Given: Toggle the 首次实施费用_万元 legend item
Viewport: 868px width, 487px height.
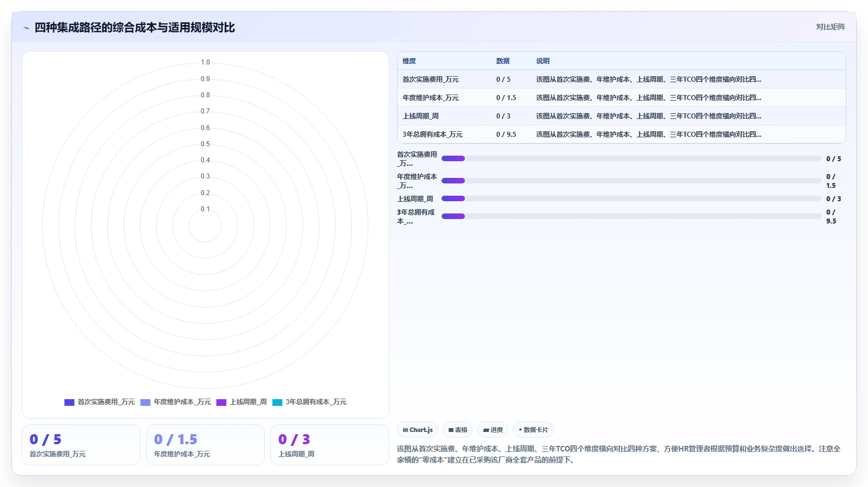Looking at the screenshot, I should click(100, 402).
